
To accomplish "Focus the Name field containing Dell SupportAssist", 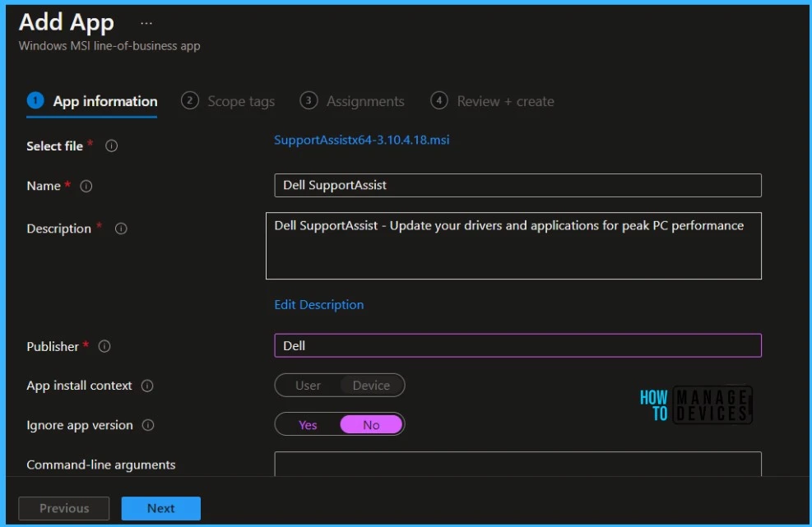I will (x=517, y=185).
